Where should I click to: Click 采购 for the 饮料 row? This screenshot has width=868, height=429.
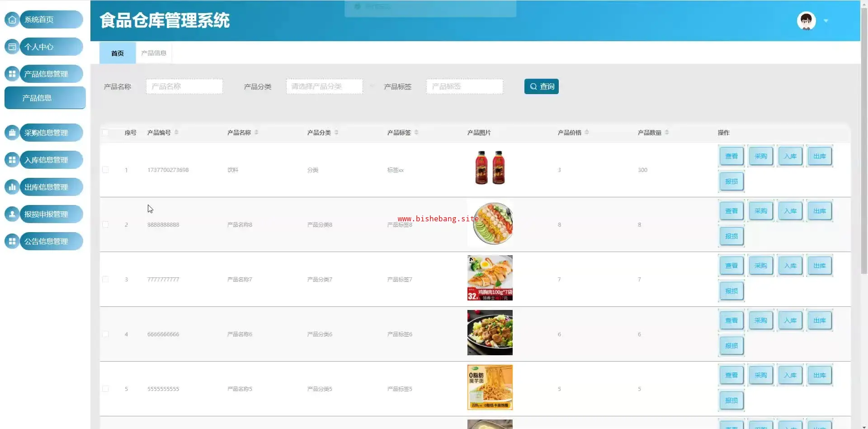pyautogui.click(x=761, y=156)
